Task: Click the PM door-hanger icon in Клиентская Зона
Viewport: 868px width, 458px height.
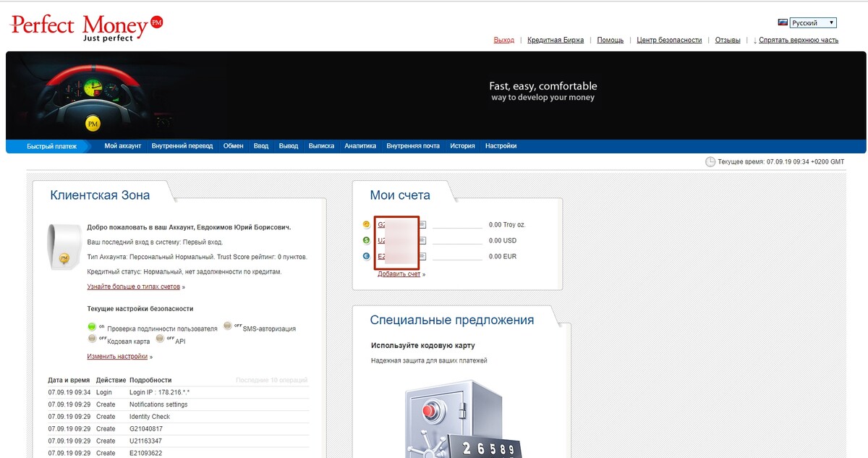Action: [63, 247]
